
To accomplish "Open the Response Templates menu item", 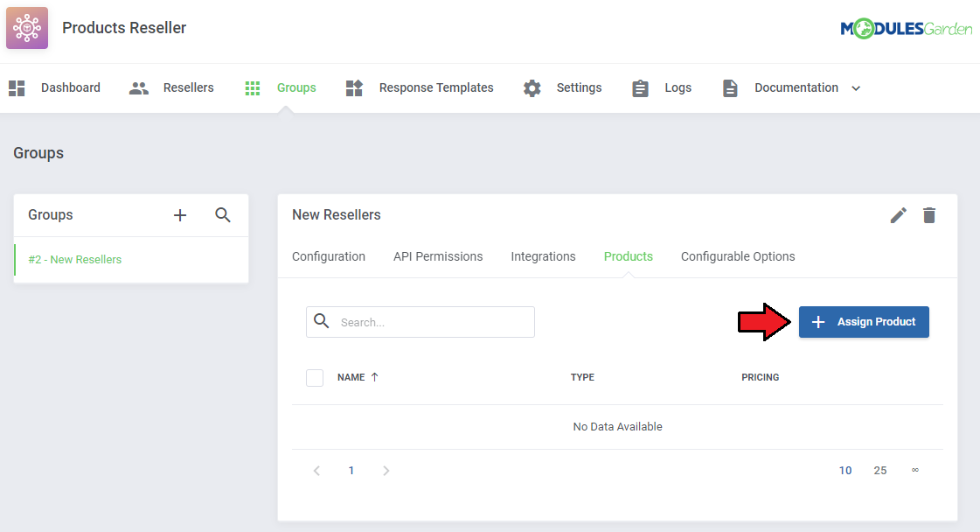I will [436, 88].
